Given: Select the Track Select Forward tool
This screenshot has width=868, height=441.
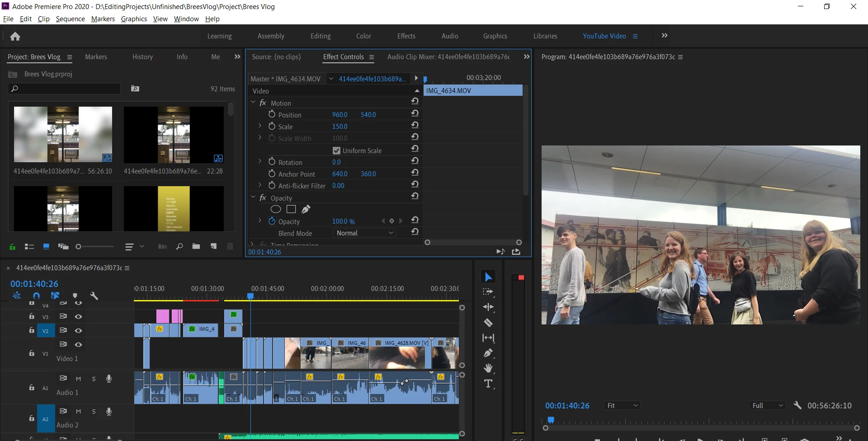Looking at the screenshot, I should [x=488, y=292].
